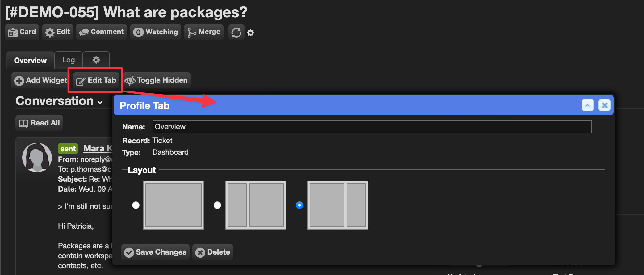Expand the Conversation dropdown chevron
Viewport: 644px width, 275px height.
click(100, 102)
